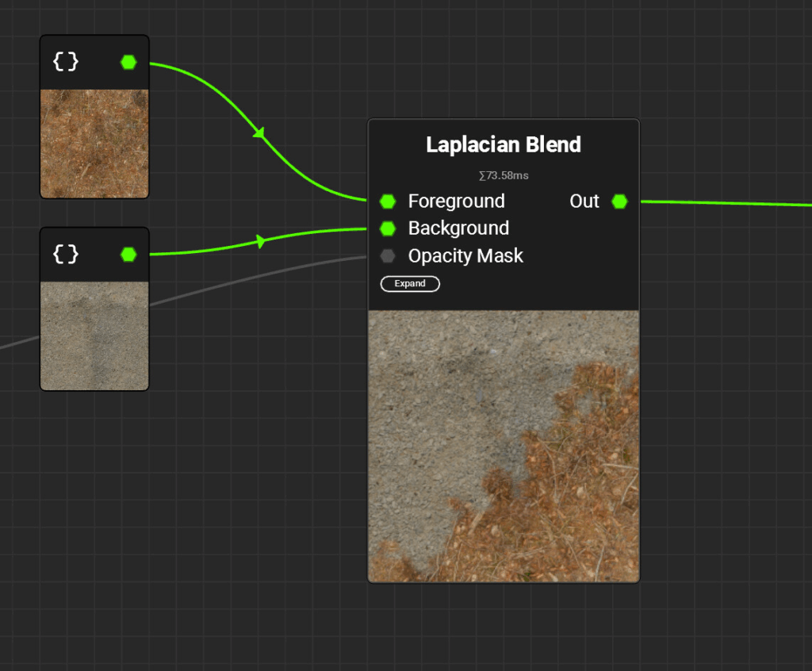Screen dimensions: 812x671
Task: Select the concrete texture thumbnail
Action: point(94,335)
